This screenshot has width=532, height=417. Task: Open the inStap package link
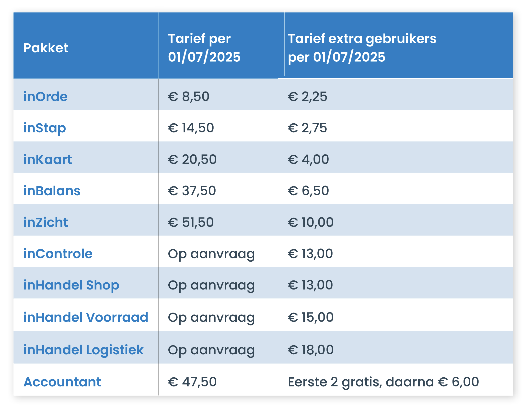click(45, 128)
